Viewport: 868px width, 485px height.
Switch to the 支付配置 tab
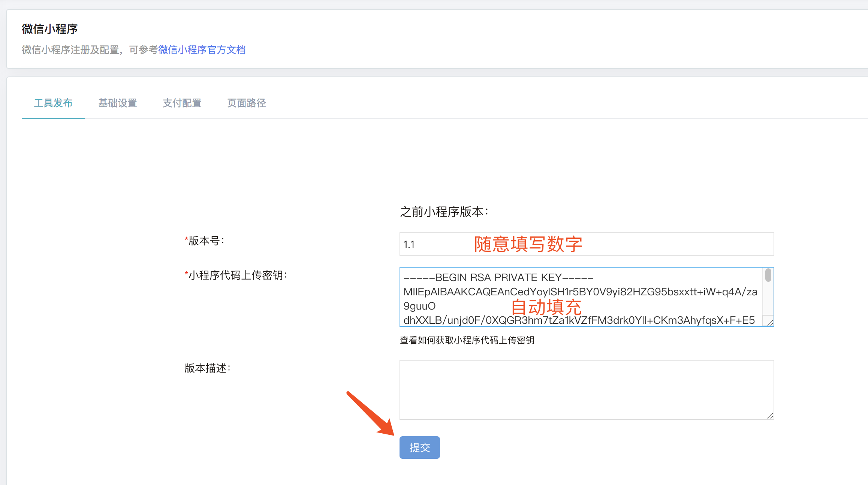click(x=182, y=103)
